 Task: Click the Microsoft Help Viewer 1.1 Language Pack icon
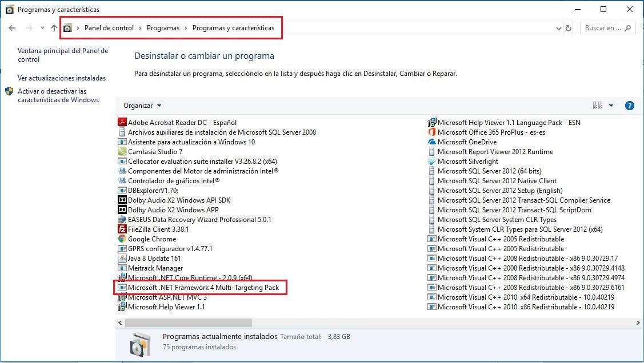[x=431, y=122]
